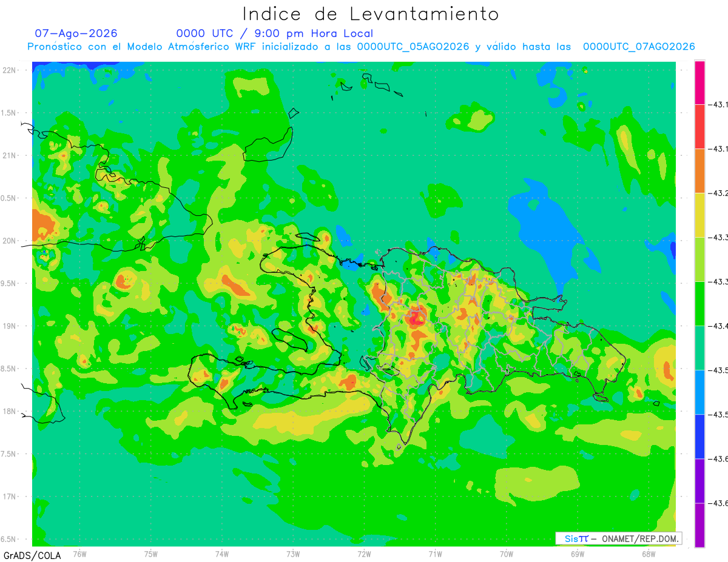The image size is (728, 562).
Task: Click the '18N' latitude label
Action: 10,412
